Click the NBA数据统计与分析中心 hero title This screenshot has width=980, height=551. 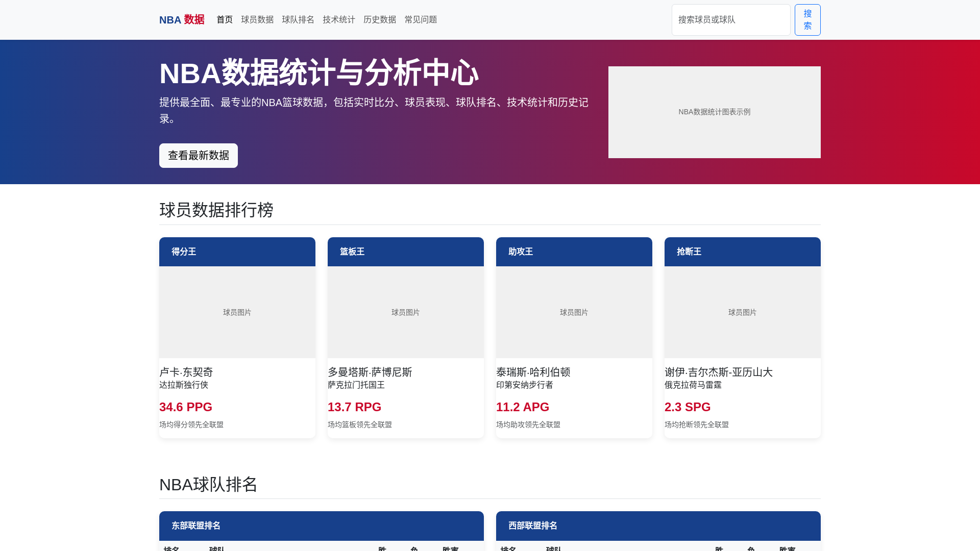319,73
